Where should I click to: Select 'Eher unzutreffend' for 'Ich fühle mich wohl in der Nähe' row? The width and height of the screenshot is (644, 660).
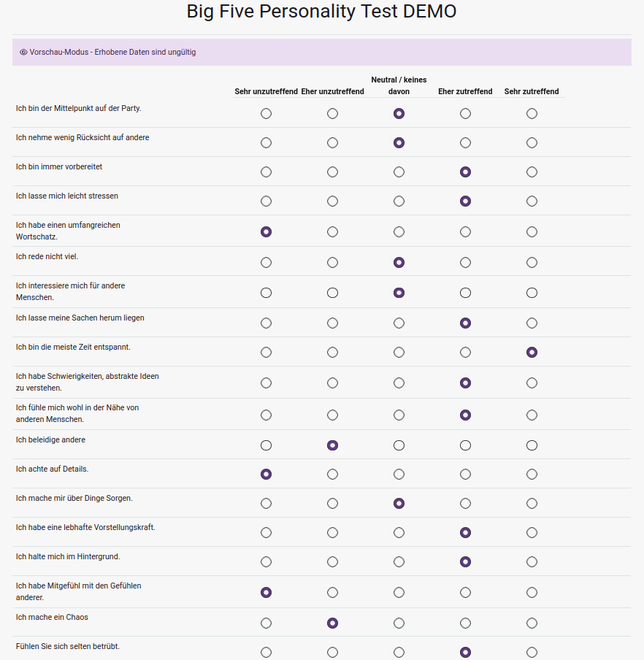[332, 415]
